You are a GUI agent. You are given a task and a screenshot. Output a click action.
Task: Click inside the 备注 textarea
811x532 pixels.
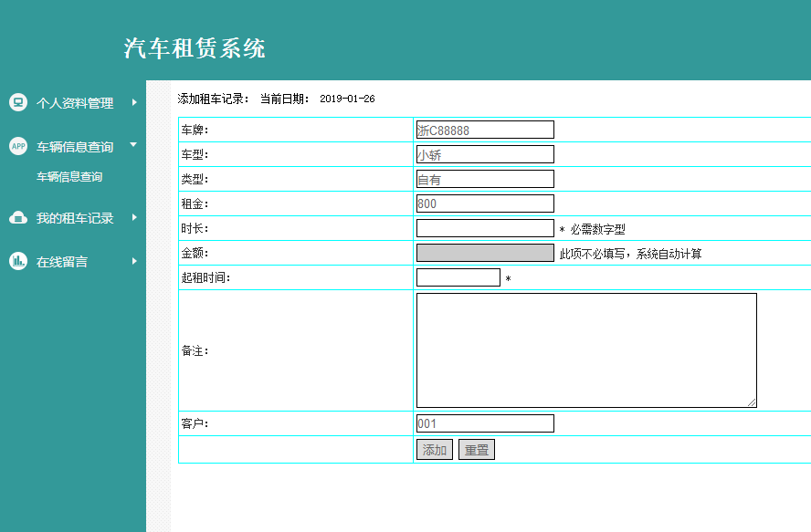coord(586,350)
